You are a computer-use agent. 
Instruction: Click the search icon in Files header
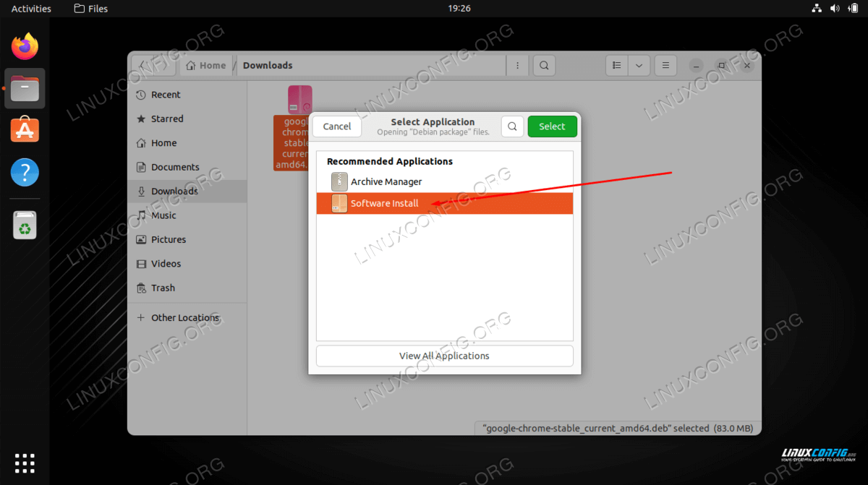544,65
